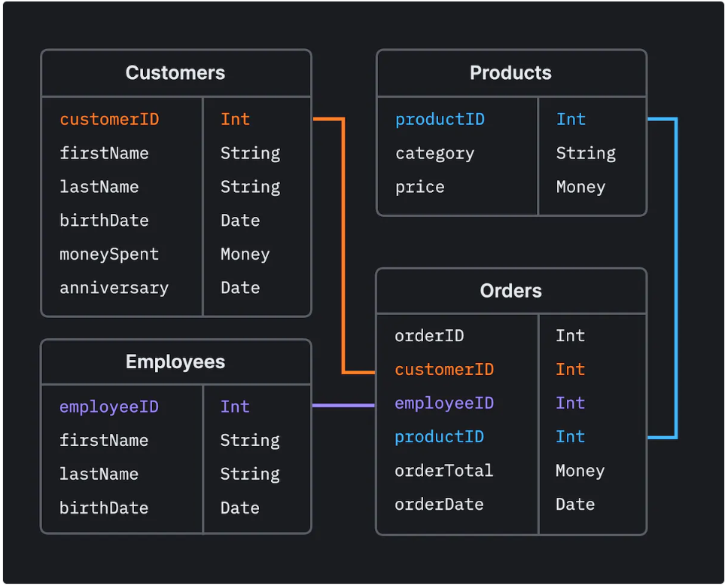Select the employeeID field in Employees
This screenshot has height=586, width=728.
[108, 406]
